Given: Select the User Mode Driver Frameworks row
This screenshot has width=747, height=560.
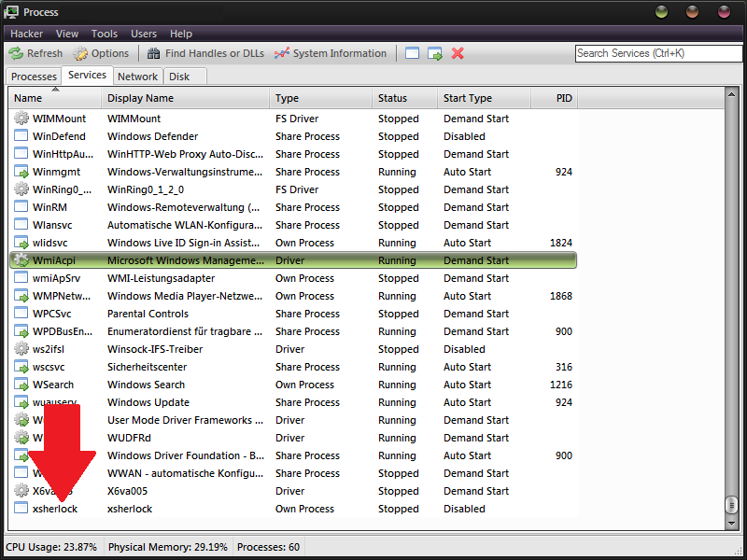Looking at the screenshot, I should pos(293,420).
